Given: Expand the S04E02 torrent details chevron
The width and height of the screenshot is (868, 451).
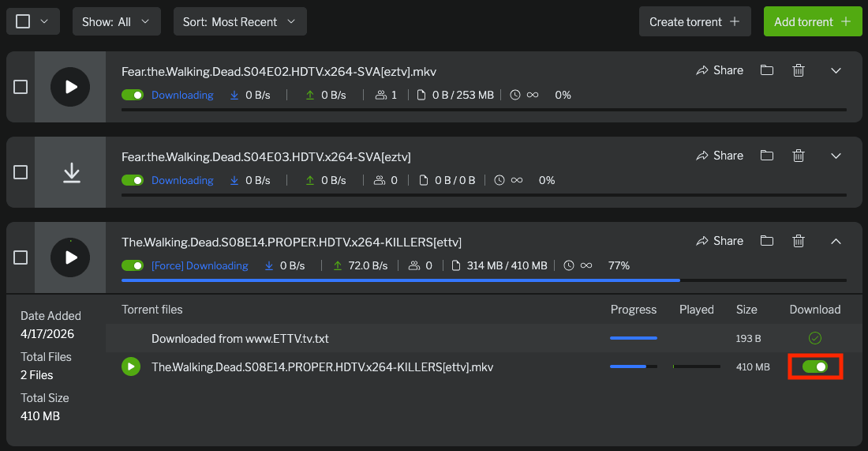Looking at the screenshot, I should pos(836,70).
